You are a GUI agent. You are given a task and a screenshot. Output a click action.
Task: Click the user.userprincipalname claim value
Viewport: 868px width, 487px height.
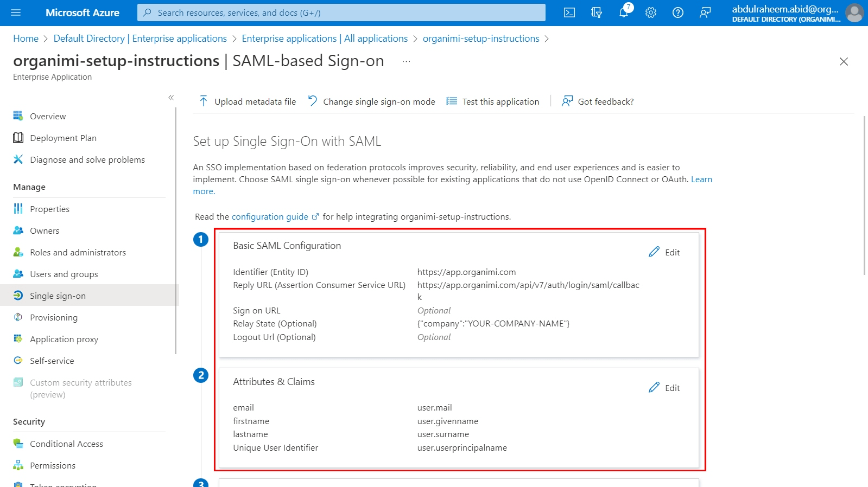(462, 447)
